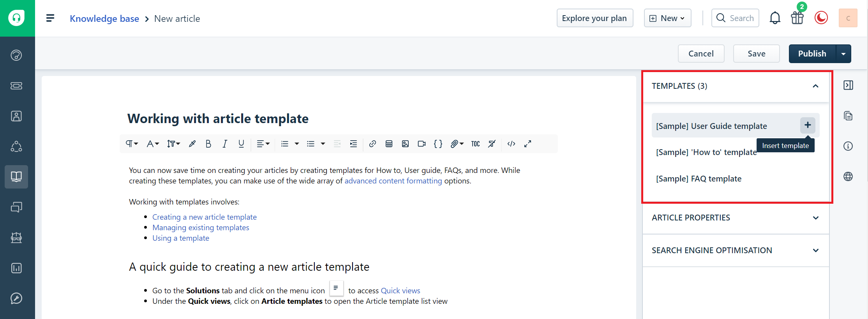Toggle the hamburger navigation menu
Viewport: 868px width, 319px height.
(50, 18)
